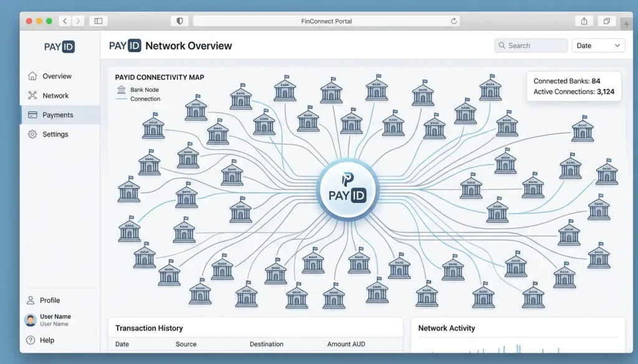638x364 pixels.
Task: Click the PayID logo in sidebar
Action: click(x=60, y=47)
